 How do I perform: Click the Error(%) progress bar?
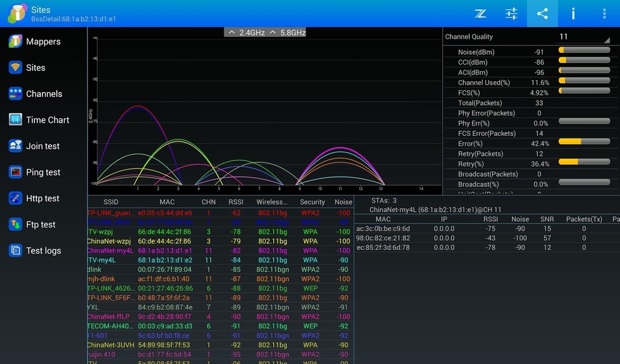(584, 141)
